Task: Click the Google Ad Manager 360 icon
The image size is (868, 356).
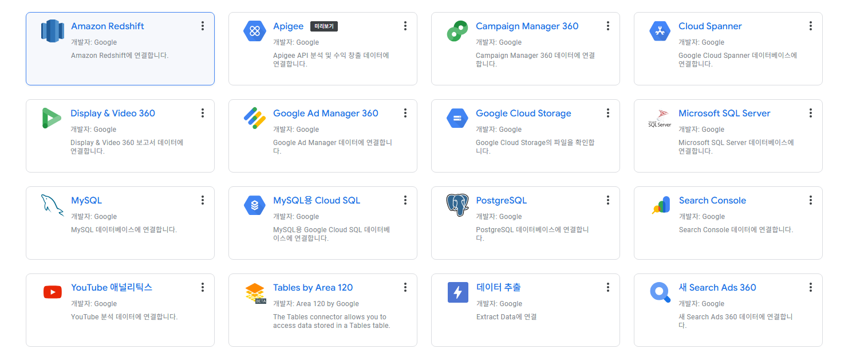Action: [255, 118]
